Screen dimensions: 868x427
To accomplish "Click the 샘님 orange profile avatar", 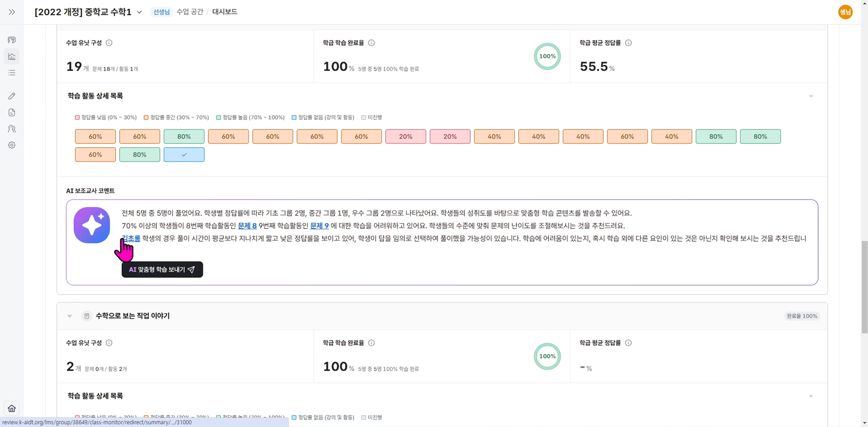I will (845, 12).
